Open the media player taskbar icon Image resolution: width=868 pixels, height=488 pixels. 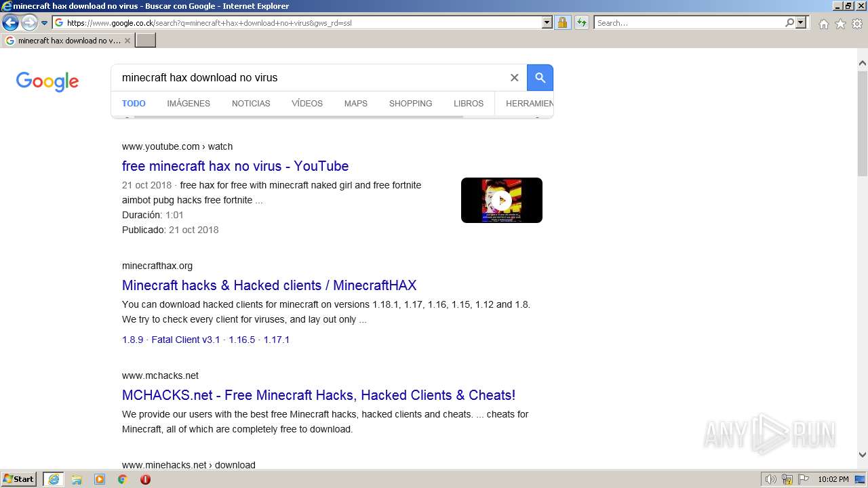[x=100, y=479]
